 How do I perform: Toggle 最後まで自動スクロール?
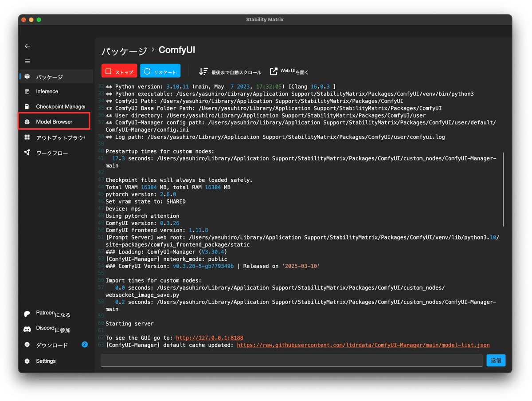tap(230, 71)
